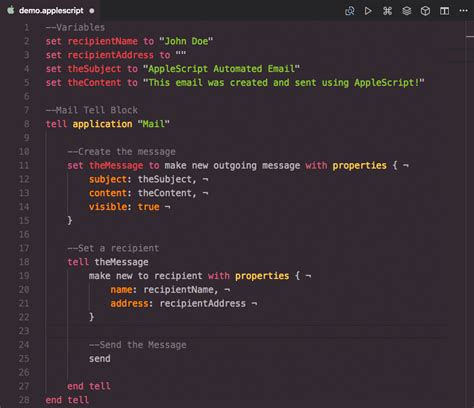
Task: Click line number 8 in the gutter
Action: (27, 124)
